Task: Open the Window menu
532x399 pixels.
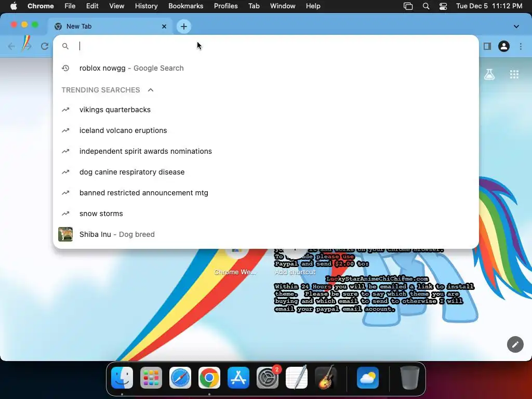Action: click(x=283, y=6)
